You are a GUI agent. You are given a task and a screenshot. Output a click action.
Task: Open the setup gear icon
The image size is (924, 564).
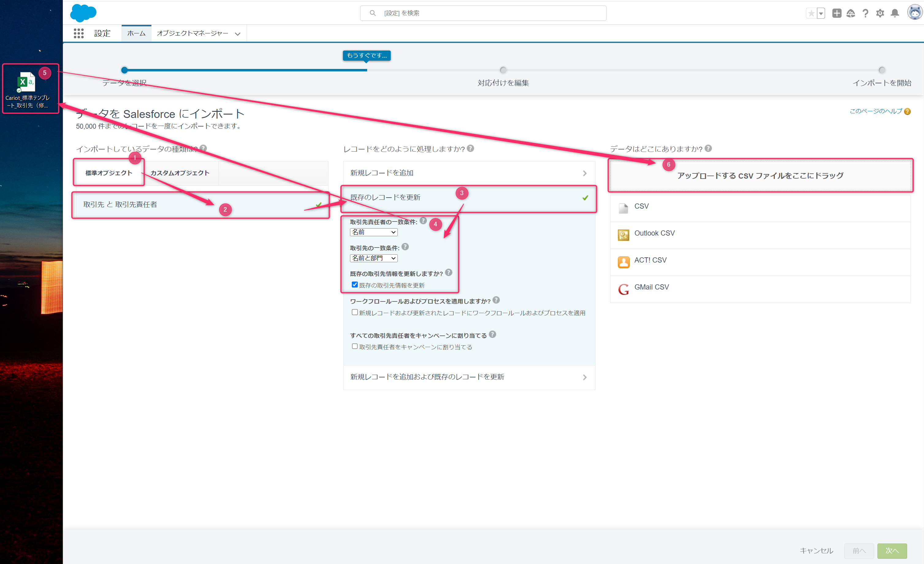(x=880, y=13)
